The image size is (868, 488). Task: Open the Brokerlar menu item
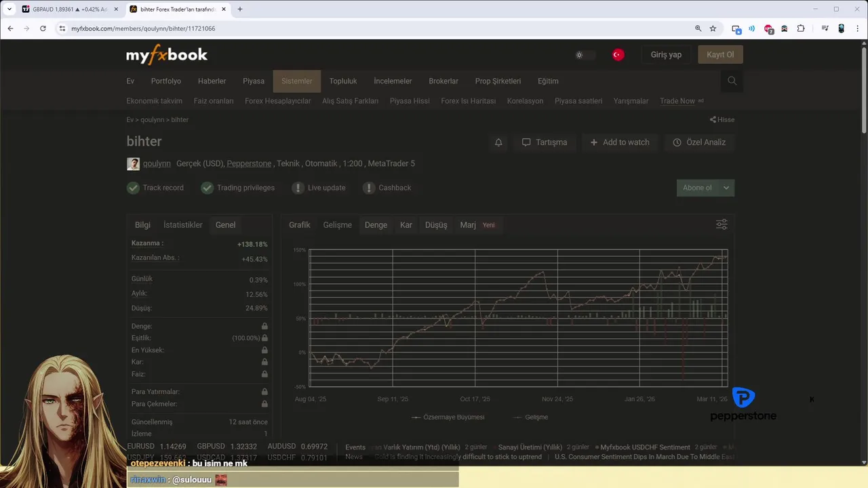[443, 81]
